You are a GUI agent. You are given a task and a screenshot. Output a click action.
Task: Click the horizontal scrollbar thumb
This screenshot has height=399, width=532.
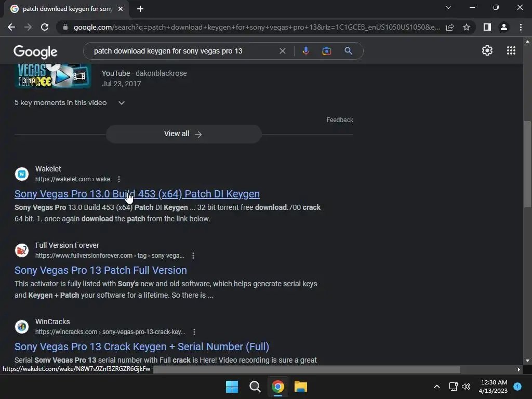[307, 369]
